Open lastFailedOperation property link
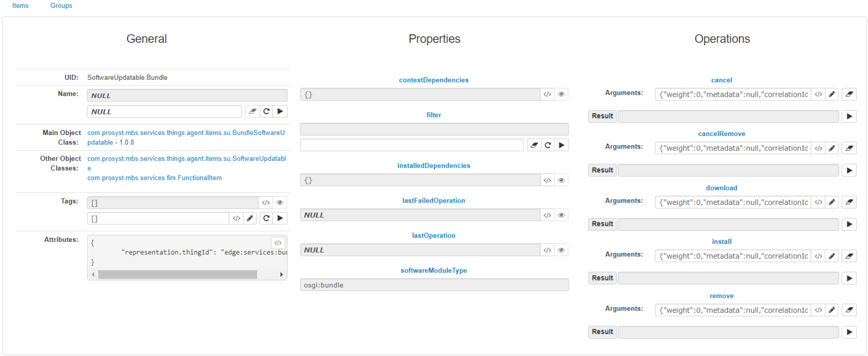Viewport: 868px width, 356px height. (434, 201)
